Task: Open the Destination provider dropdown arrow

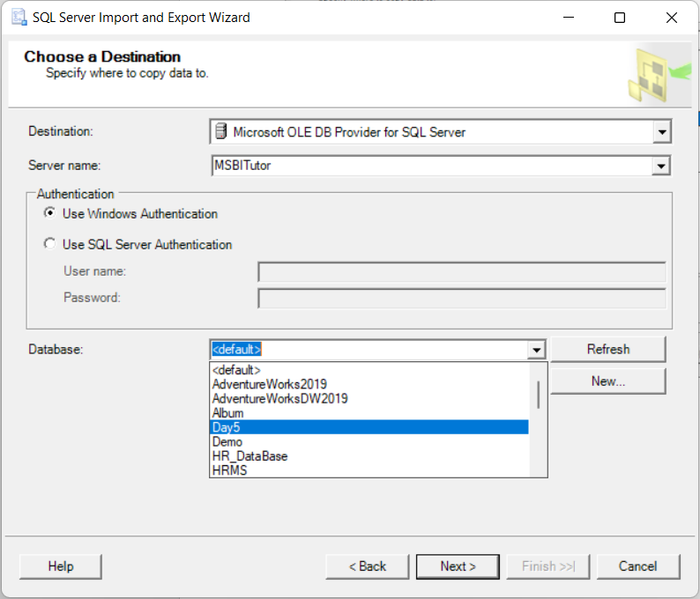Action: click(x=661, y=132)
